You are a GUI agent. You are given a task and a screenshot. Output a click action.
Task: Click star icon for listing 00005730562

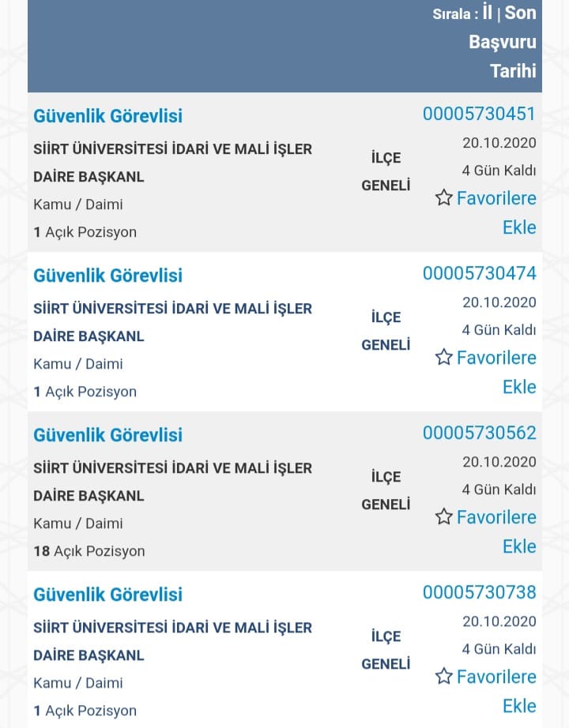pyautogui.click(x=443, y=516)
